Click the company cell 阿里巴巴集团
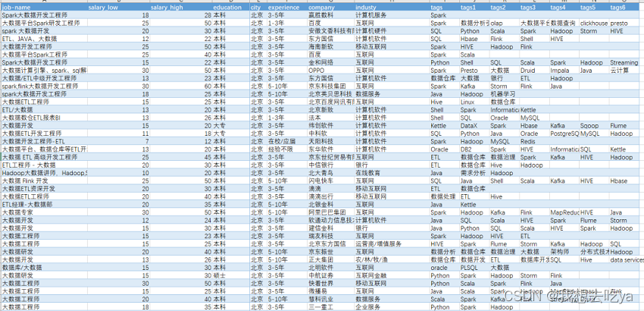The height and width of the screenshot is (311, 644). click(330, 212)
